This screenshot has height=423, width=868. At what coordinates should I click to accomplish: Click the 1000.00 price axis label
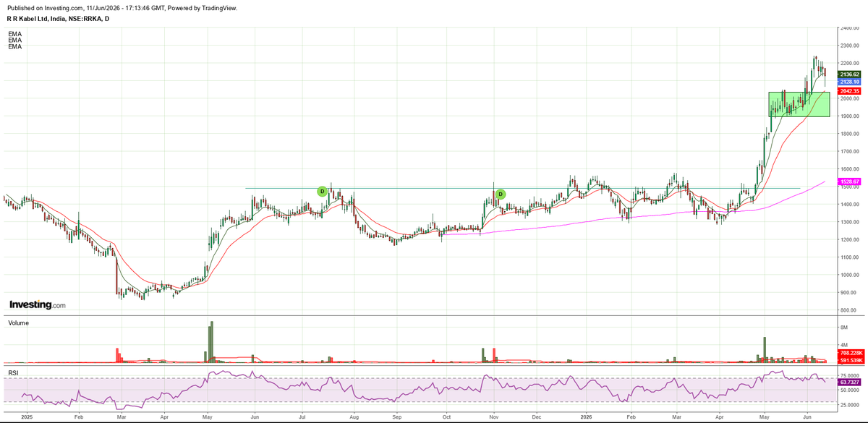851,275
